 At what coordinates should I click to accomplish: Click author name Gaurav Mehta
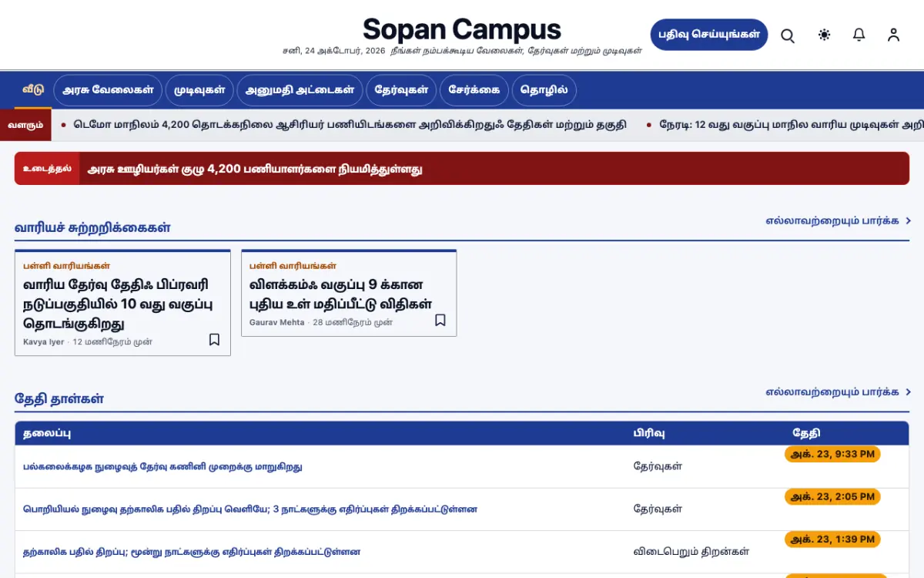click(277, 322)
